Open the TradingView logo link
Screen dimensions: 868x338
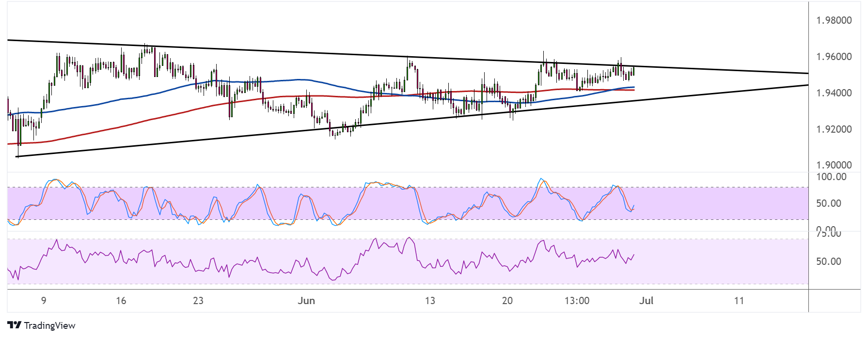coord(41,325)
